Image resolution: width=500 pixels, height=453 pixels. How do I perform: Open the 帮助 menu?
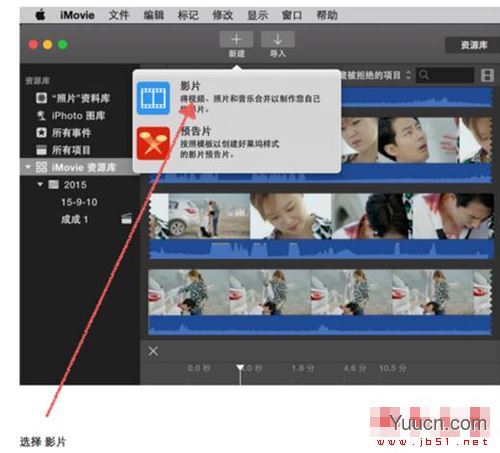[x=327, y=15]
